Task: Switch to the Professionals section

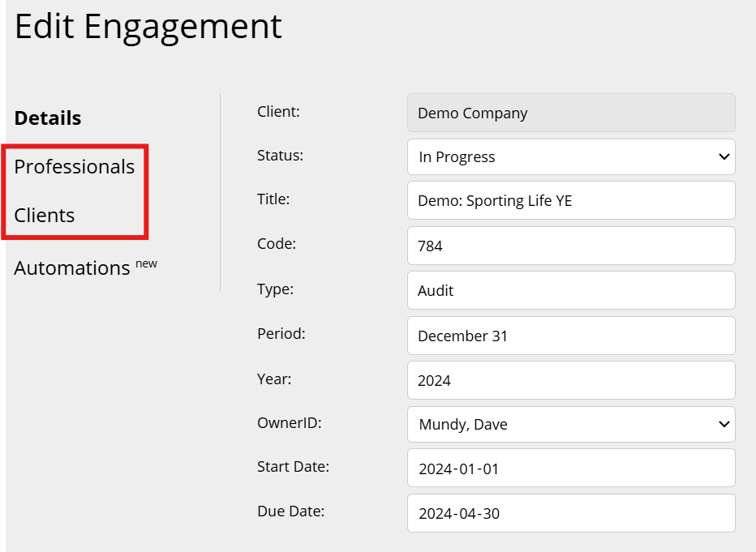Action: coord(75,167)
